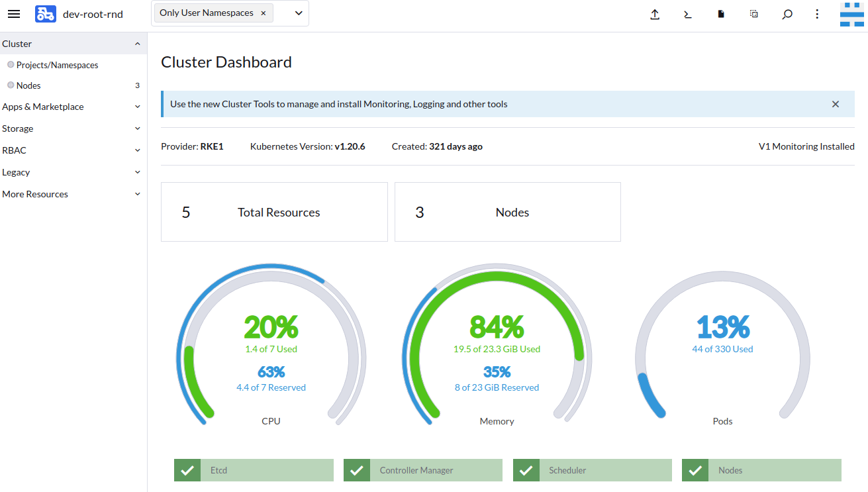Select the Cluster menu heading
Image resolution: width=868 pixels, height=492 pixels.
click(x=17, y=44)
